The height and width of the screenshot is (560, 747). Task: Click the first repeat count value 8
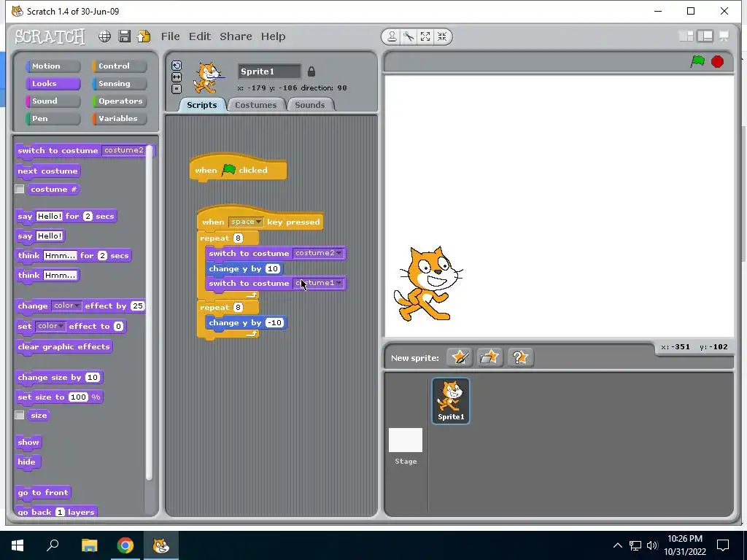tap(239, 238)
